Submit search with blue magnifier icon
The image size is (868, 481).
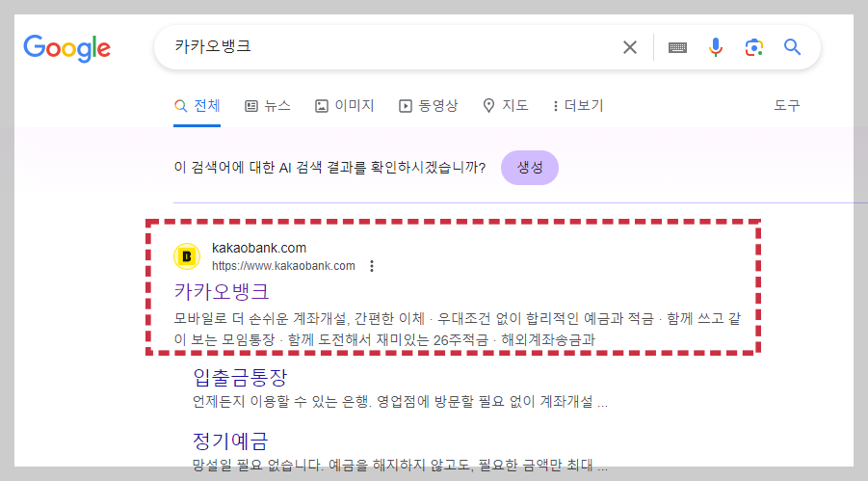[792, 47]
